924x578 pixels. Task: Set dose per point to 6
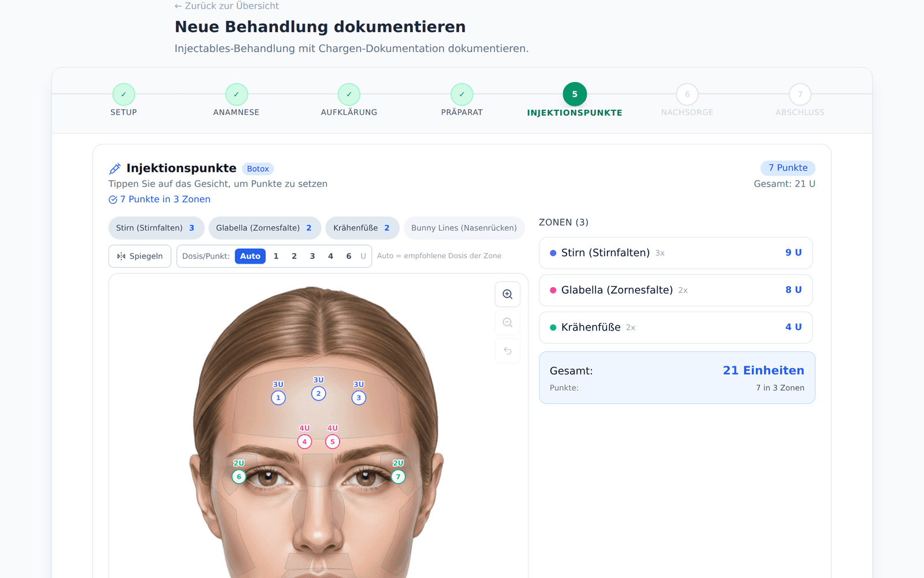[x=349, y=256]
